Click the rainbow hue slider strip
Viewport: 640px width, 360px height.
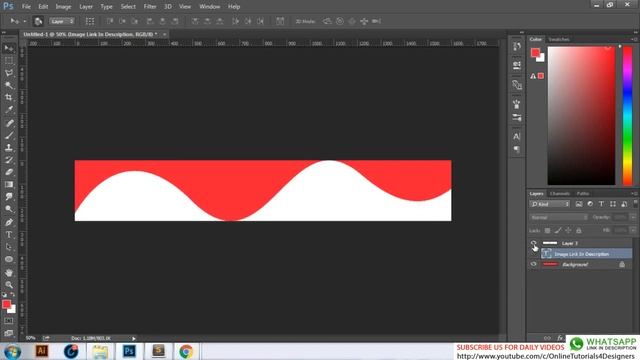[x=627, y=116]
